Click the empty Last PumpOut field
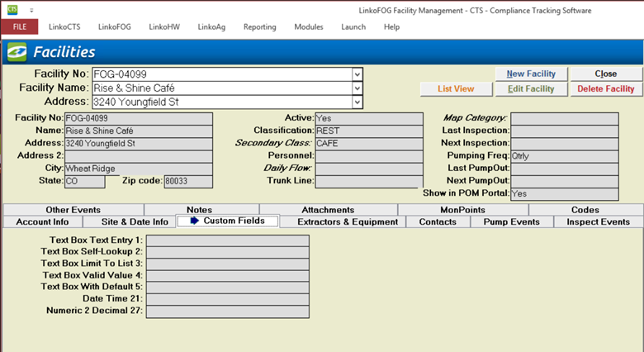The image size is (644, 352). point(565,169)
